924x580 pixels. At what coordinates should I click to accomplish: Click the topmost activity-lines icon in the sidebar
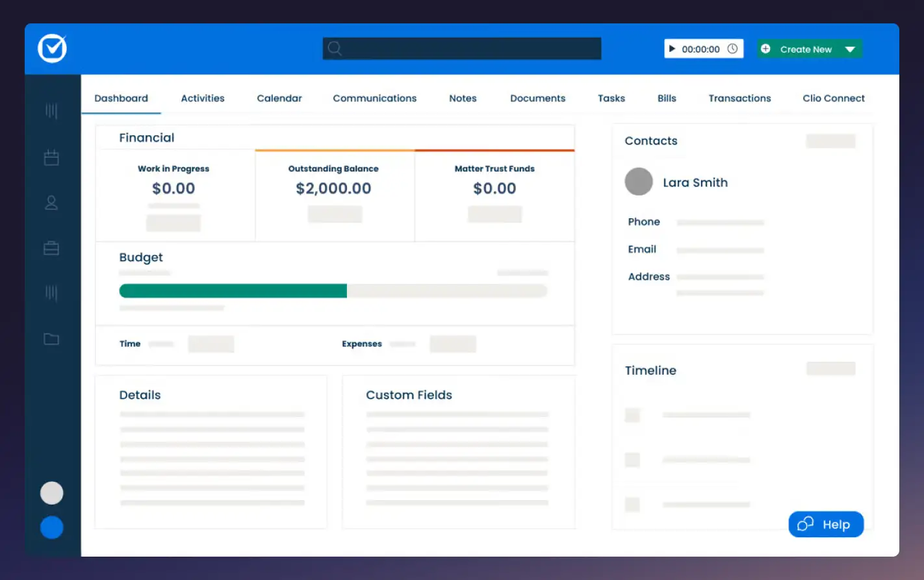pyautogui.click(x=51, y=110)
